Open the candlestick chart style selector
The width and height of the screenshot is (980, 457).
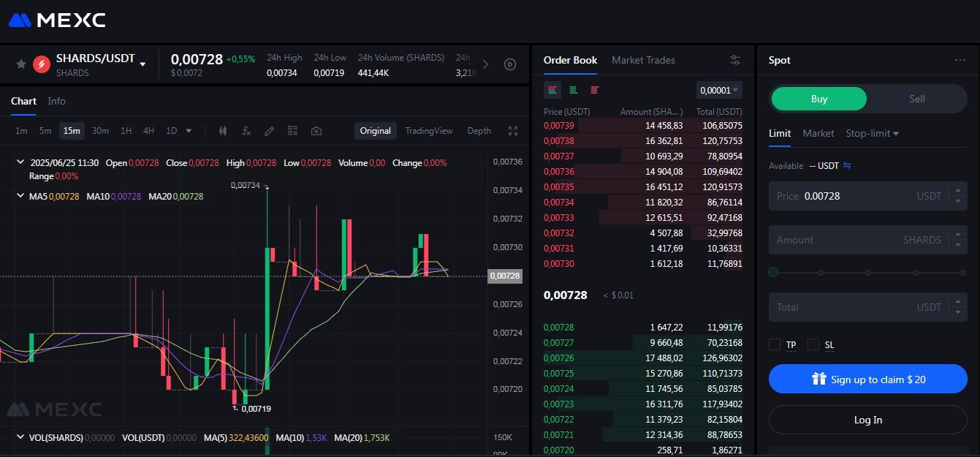click(x=223, y=131)
